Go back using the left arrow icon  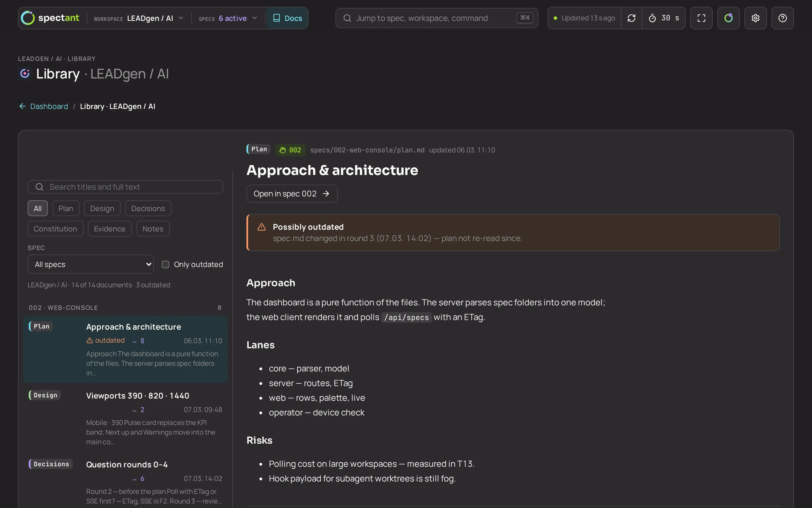[x=23, y=106]
